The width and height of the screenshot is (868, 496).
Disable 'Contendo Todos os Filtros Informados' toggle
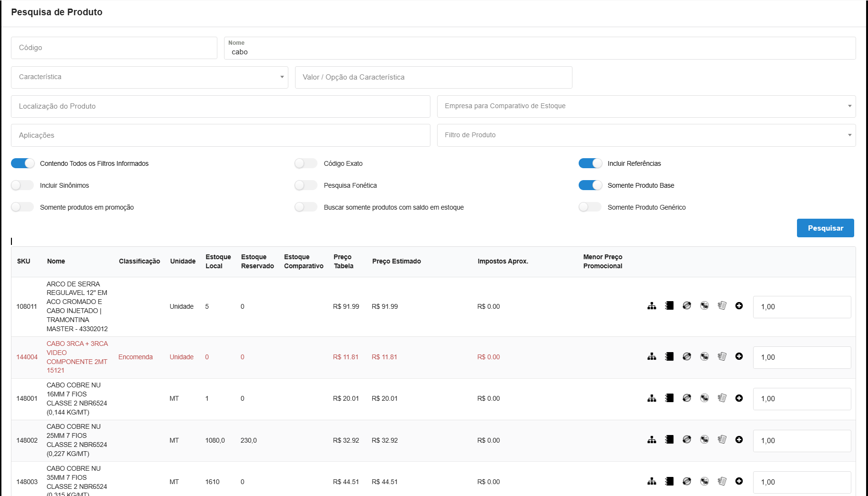point(23,163)
